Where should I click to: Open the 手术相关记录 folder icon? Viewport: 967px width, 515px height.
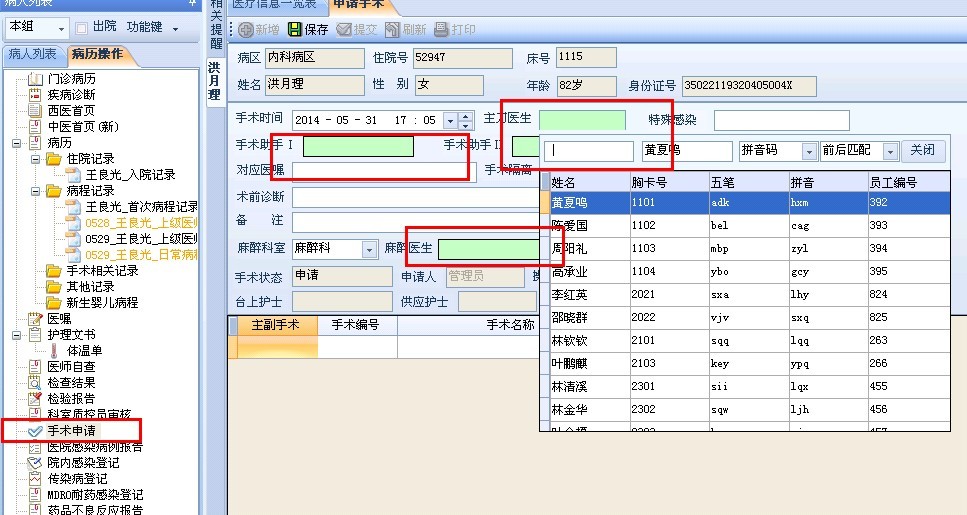tap(54, 271)
